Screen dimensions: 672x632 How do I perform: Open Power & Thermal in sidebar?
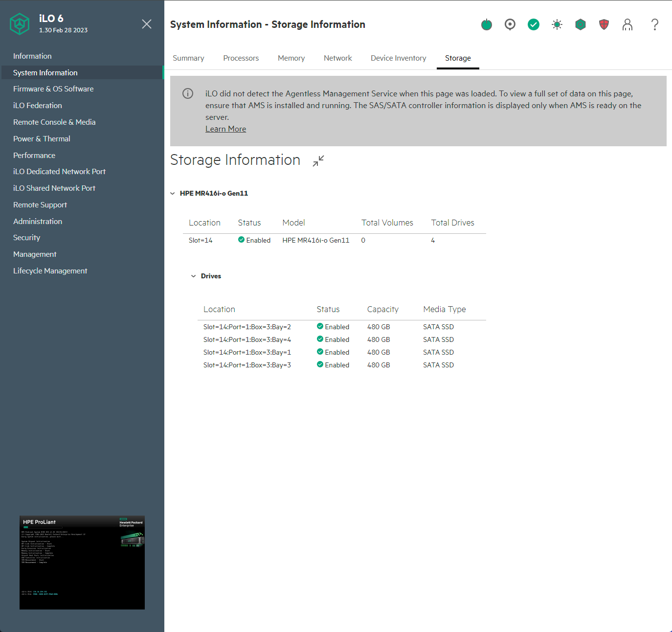pos(42,139)
